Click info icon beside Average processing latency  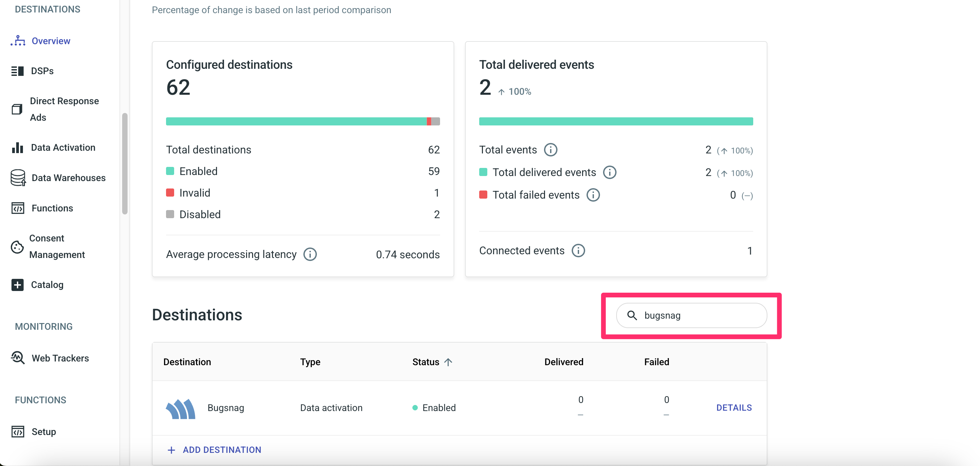310,254
